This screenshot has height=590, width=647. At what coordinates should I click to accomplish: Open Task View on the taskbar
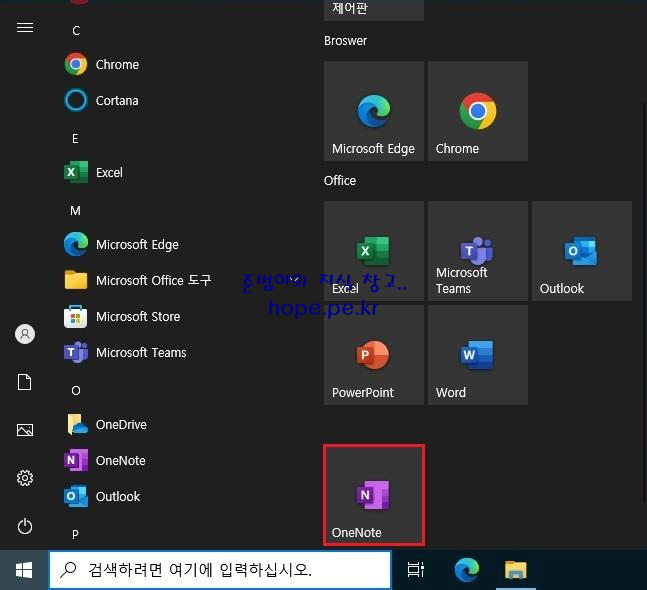click(x=416, y=570)
